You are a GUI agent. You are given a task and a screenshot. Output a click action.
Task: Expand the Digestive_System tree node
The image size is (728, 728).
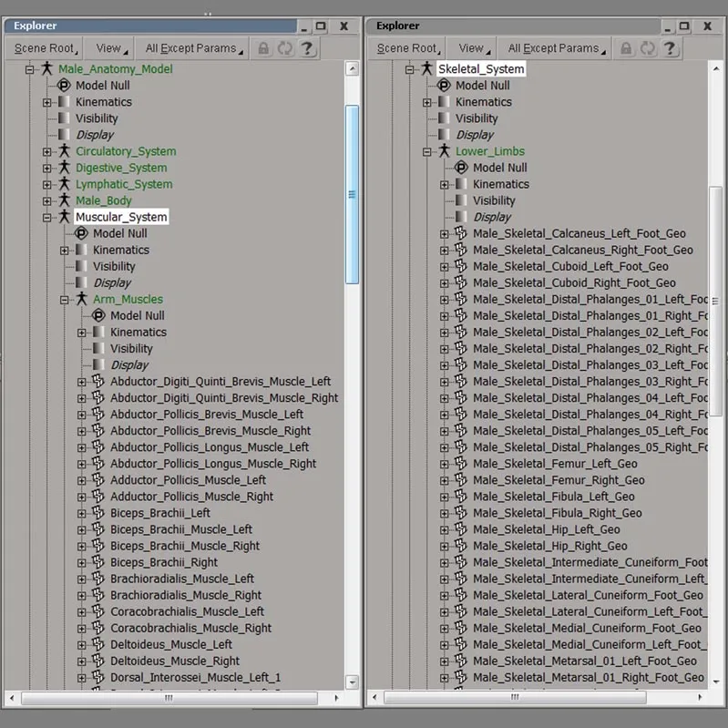(x=47, y=169)
